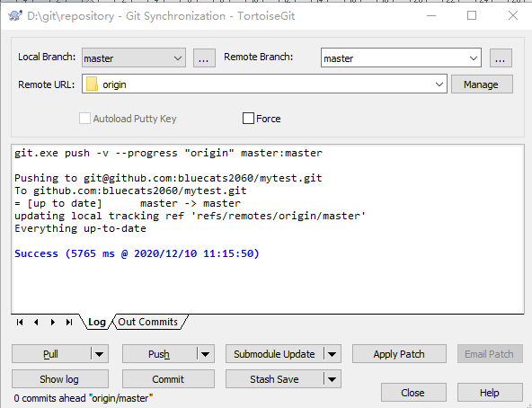The width and height of the screenshot is (532, 408).
Task: Open the Pull button dropdown arrow
Action: click(x=100, y=354)
